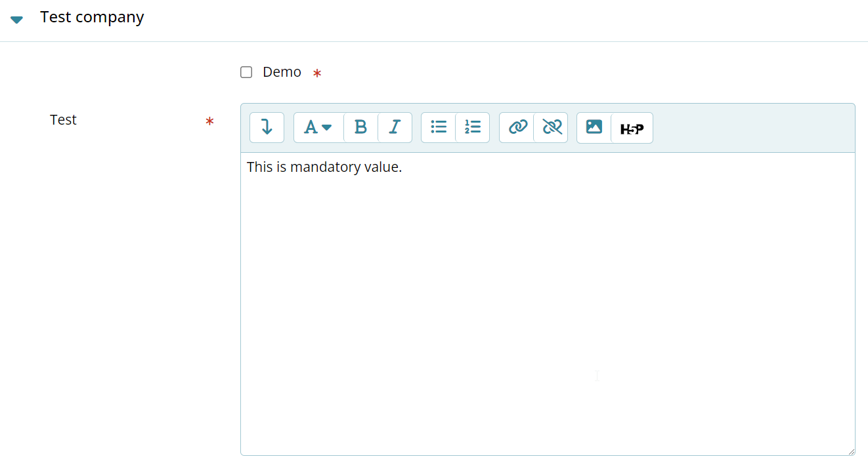
Task: Collapse the Test company section
Action: (x=17, y=20)
